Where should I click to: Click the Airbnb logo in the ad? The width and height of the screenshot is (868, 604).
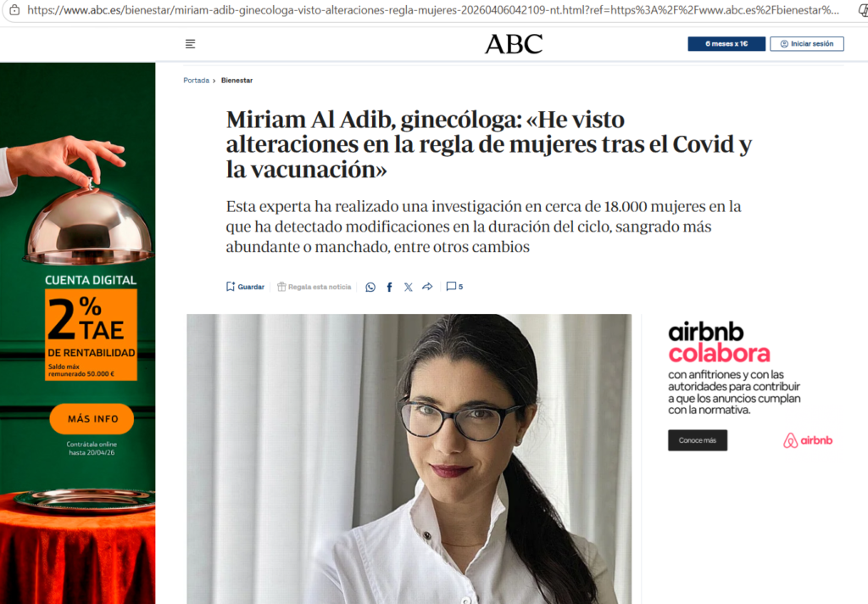click(808, 440)
